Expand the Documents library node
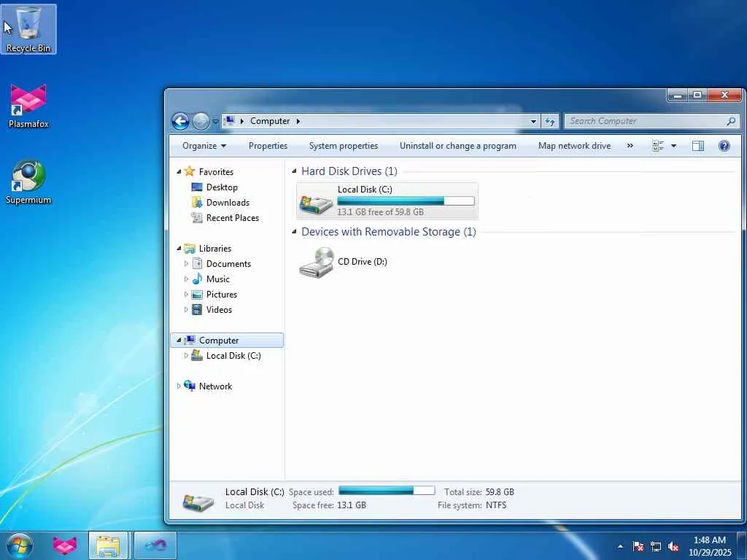Image resolution: width=747 pixels, height=560 pixels. tap(186, 264)
